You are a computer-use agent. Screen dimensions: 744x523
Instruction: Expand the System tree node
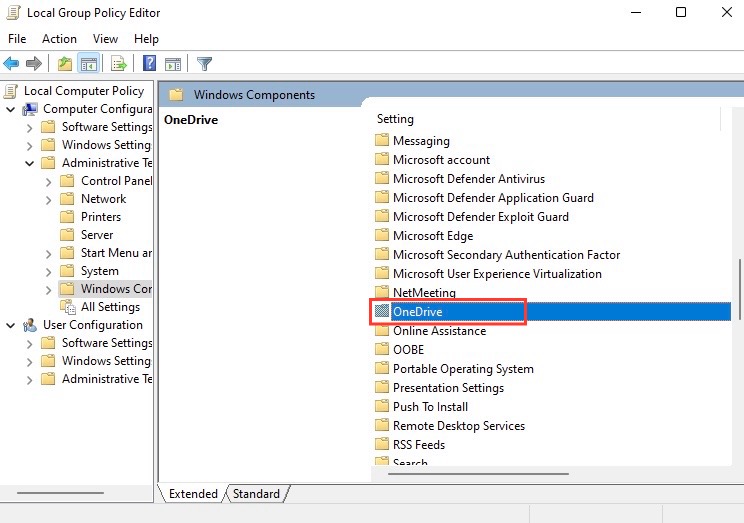(x=48, y=272)
